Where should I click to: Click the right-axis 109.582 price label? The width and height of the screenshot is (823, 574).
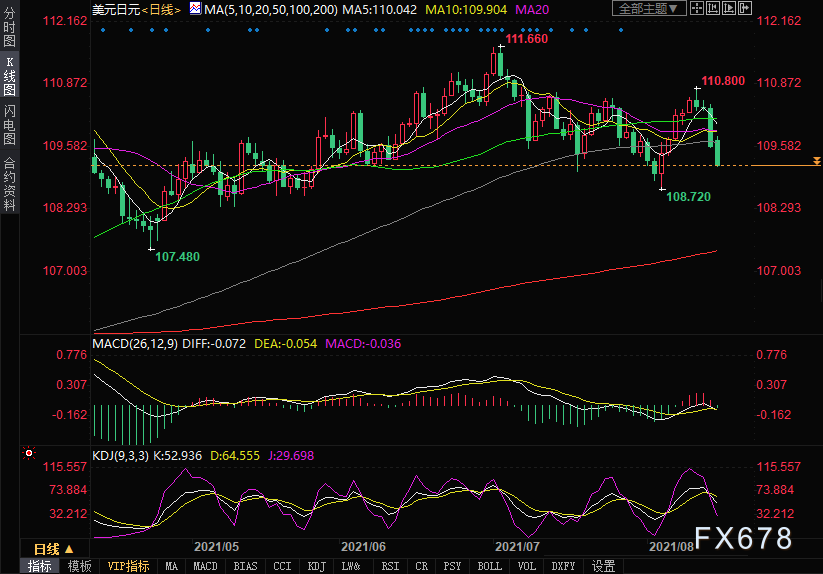click(779, 145)
